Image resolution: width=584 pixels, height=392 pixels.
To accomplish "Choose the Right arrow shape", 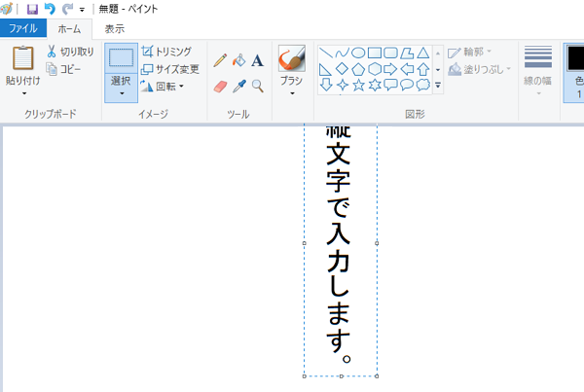I will (390, 69).
